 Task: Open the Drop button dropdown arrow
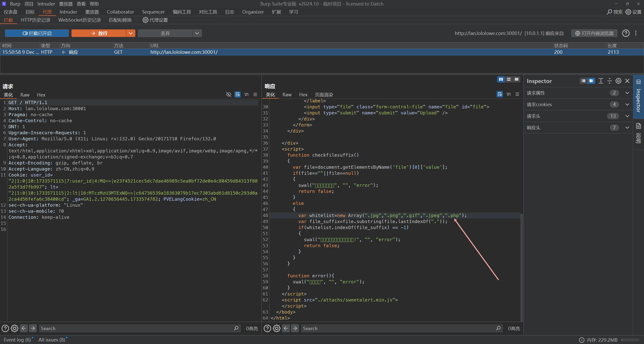coord(197,33)
